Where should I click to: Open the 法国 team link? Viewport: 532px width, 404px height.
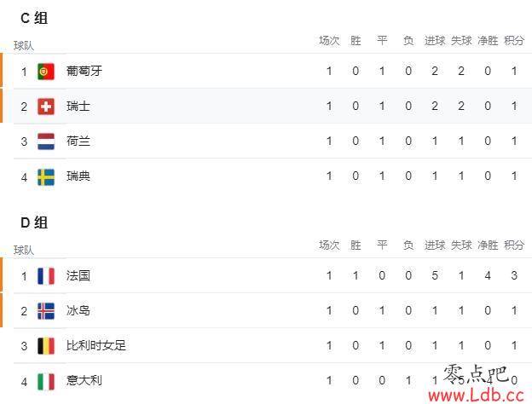coord(78,275)
